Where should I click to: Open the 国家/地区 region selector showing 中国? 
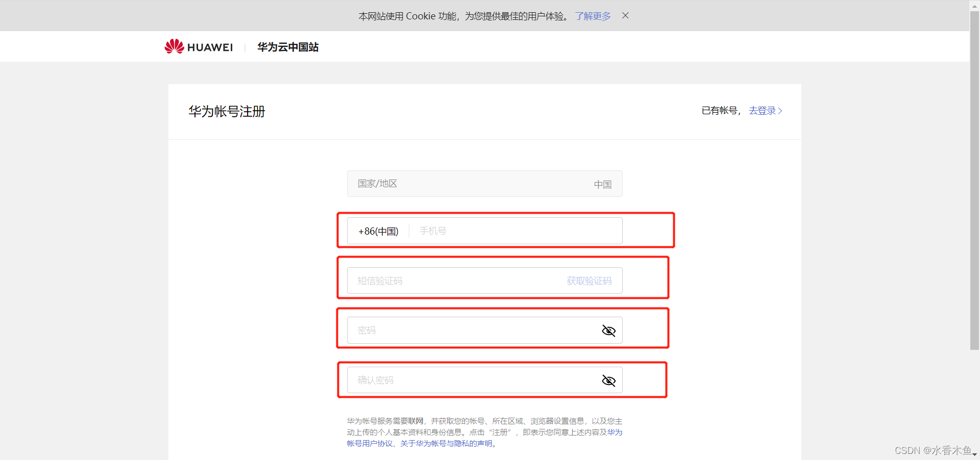(x=484, y=184)
